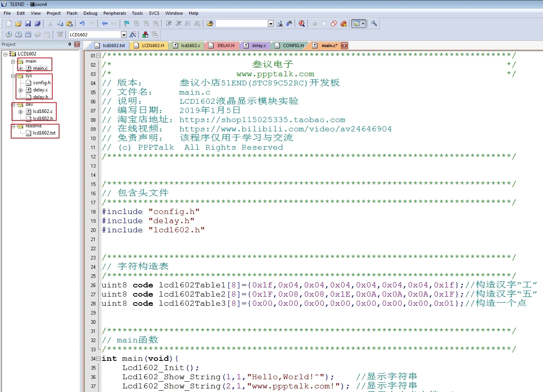Click the Rebuild all target files icon
543x392 pixels.
[28, 35]
